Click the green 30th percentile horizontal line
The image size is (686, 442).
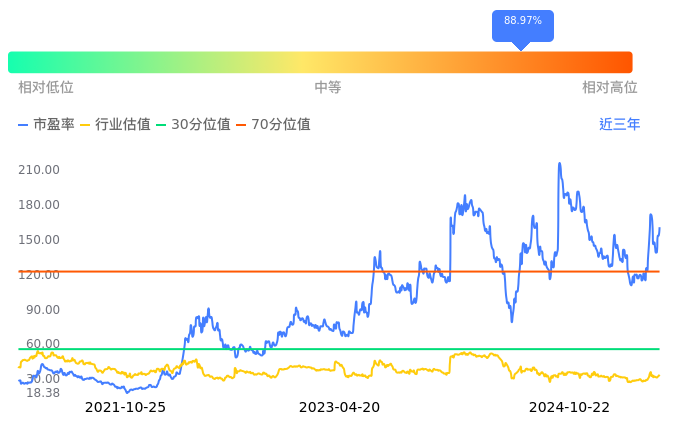pyautogui.click(x=300, y=349)
